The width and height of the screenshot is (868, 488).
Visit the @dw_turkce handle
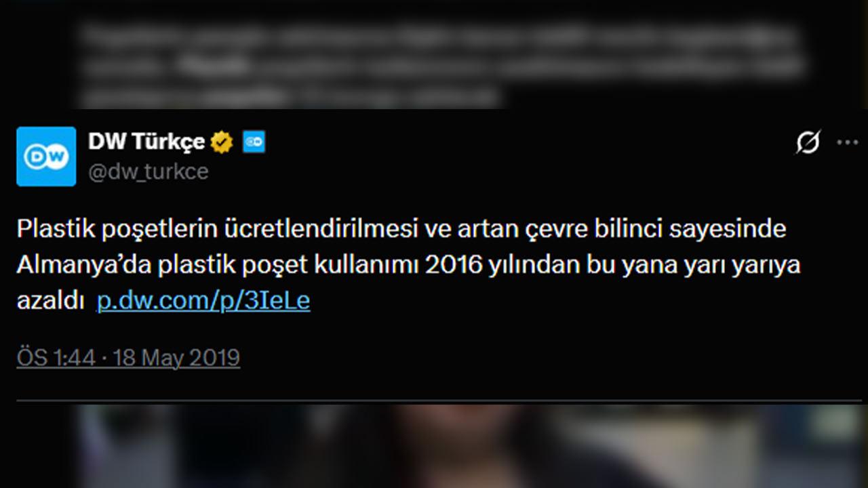[x=149, y=172]
